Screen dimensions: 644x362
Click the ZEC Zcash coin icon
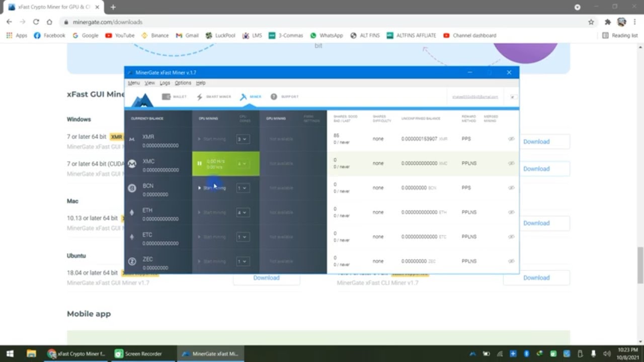pyautogui.click(x=132, y=261)
